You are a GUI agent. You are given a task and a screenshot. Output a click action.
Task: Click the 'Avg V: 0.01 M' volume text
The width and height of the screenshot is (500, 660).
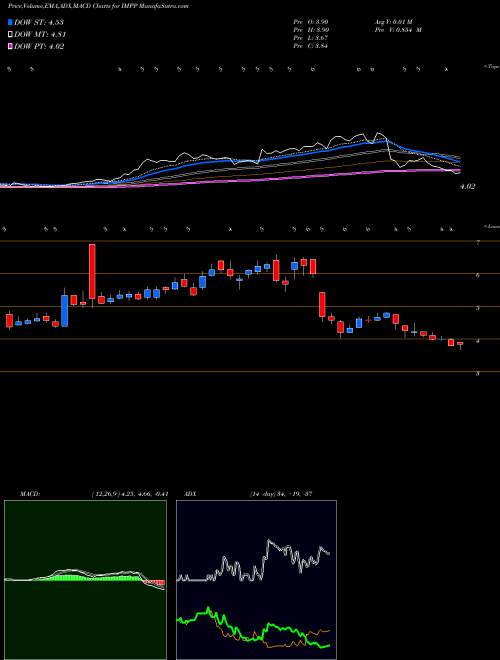tap(395, 21)
